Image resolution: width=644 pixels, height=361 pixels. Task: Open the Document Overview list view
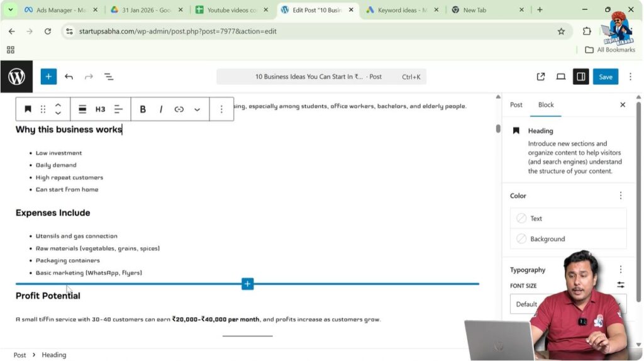tap(108, 77)
